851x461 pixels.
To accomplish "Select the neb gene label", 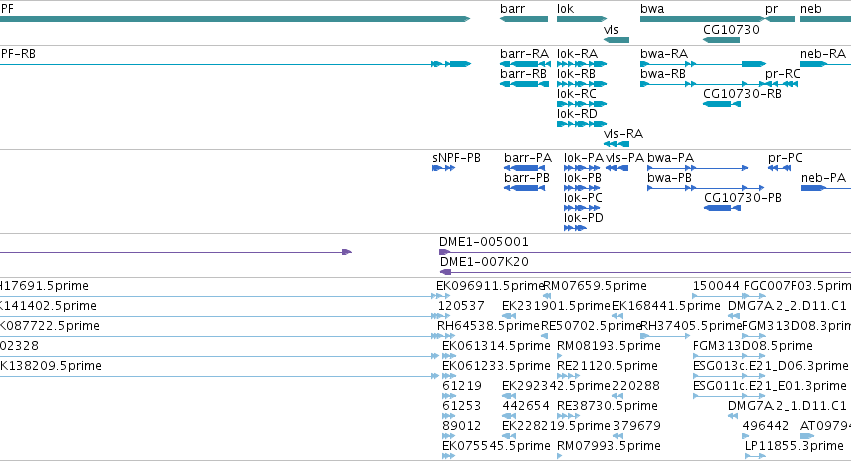I will tap(810, 9).
